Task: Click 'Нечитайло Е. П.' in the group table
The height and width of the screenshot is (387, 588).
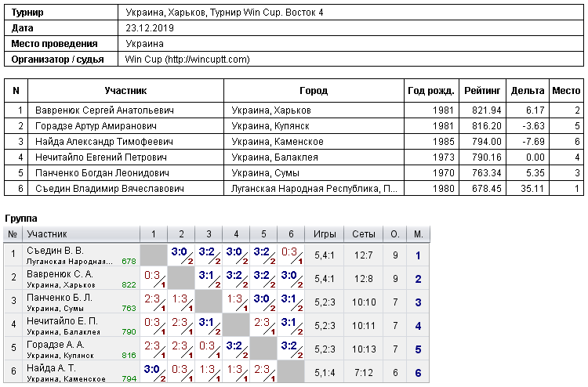Action: click(62, 321)
